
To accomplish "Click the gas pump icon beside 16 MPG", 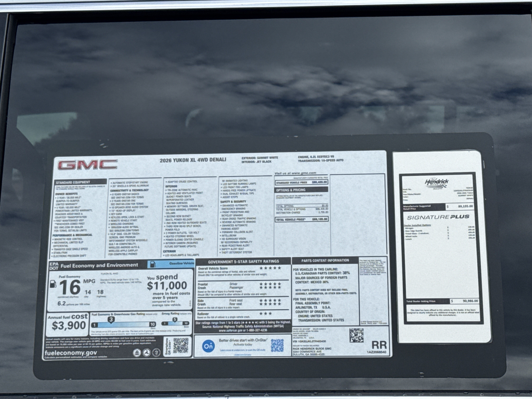I will pyautogui.click(x=53, y=284).
